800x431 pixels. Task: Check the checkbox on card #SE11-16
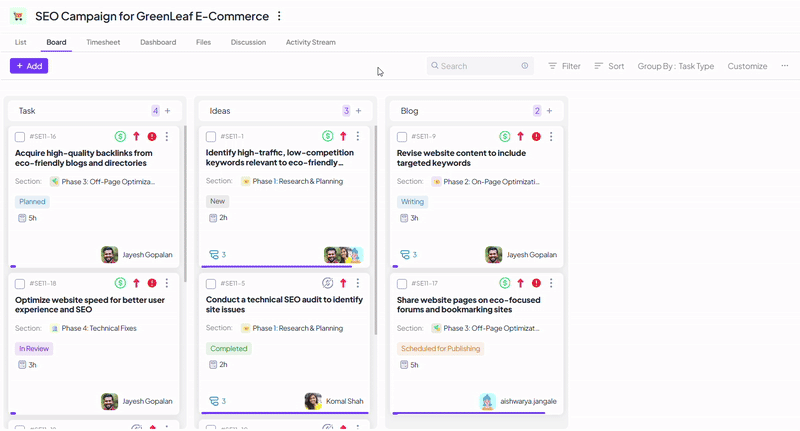click(19, 137)
